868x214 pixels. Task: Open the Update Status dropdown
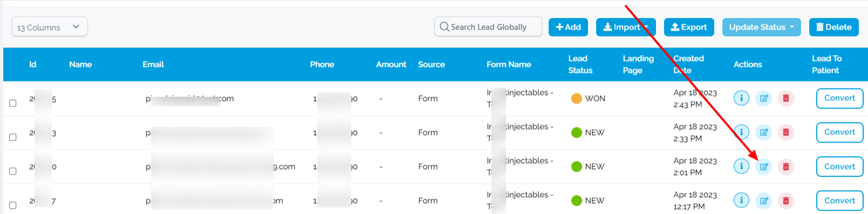[x=761, y=27]
